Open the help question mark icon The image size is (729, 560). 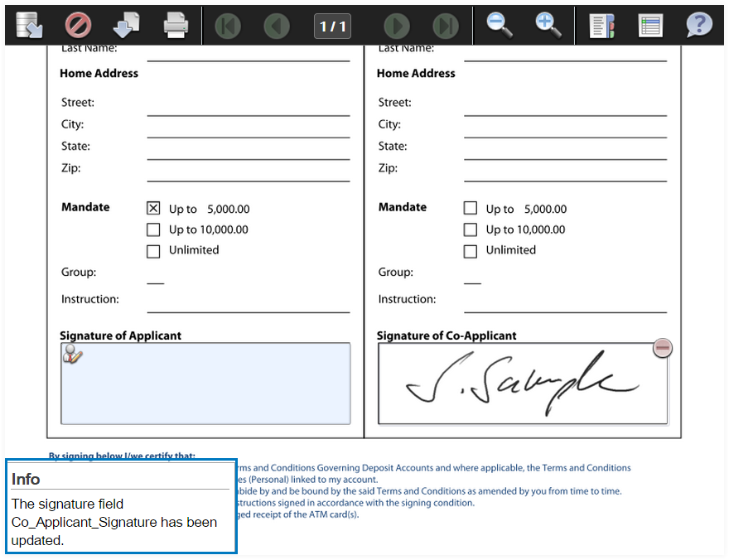pos(699,25)
